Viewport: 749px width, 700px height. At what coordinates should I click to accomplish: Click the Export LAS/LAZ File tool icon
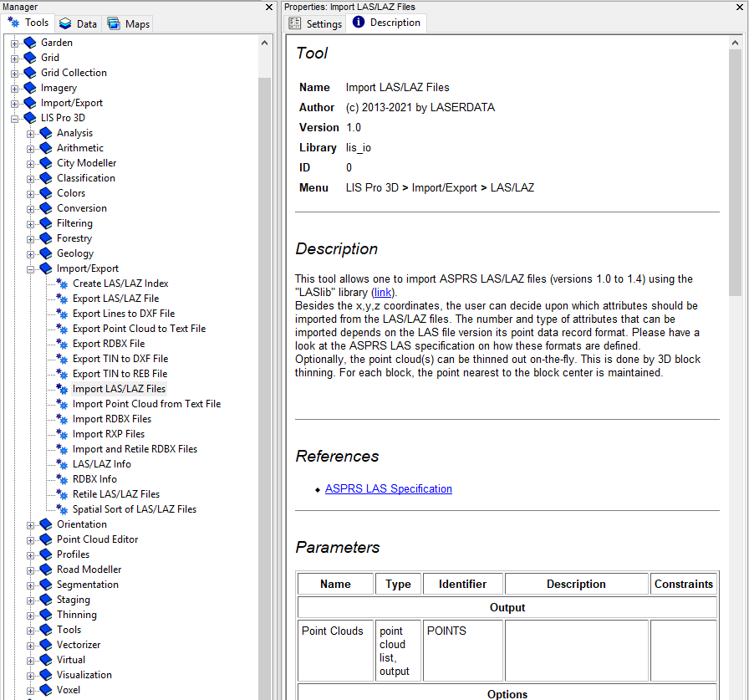62,299
